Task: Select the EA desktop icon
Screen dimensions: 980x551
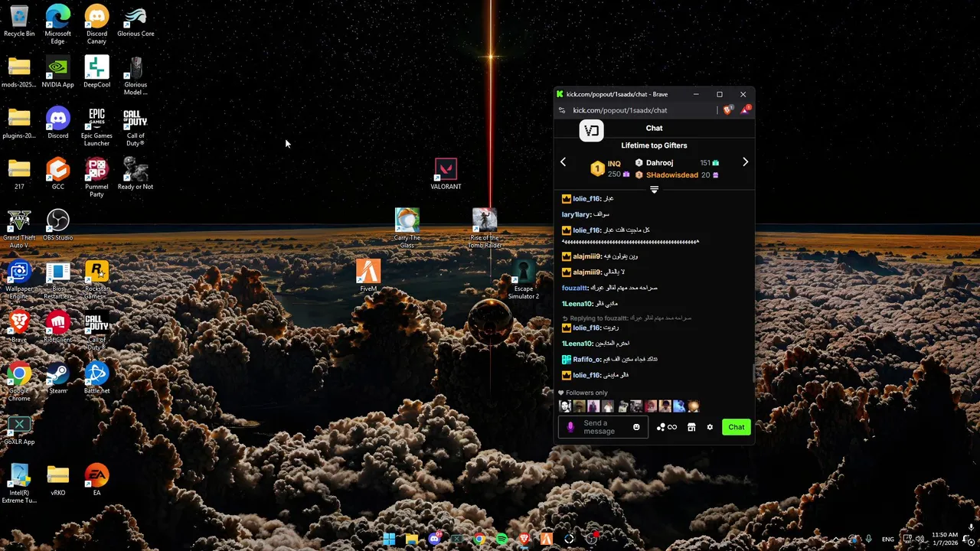Action: pyautogui.click(x=96, y=480)
